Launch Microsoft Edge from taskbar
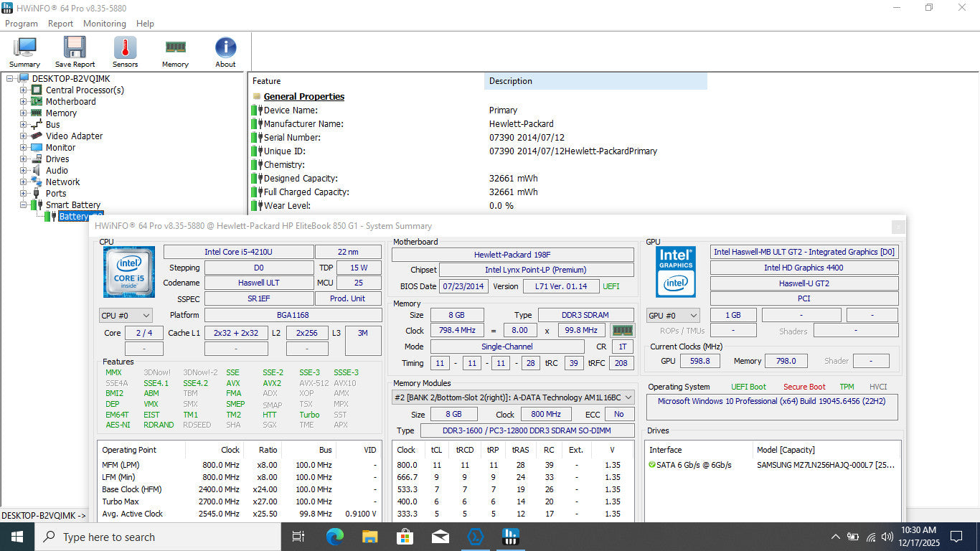This screenshot has height=551, width=980. tap(335, 537)
